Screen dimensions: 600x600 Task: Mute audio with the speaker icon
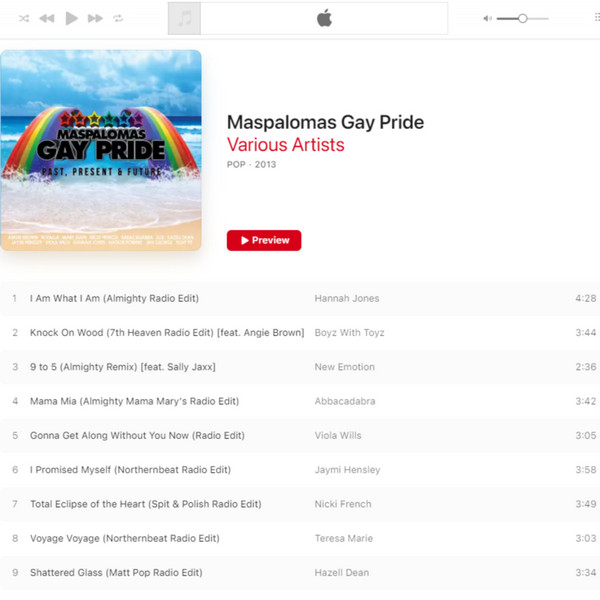point(488,18)
